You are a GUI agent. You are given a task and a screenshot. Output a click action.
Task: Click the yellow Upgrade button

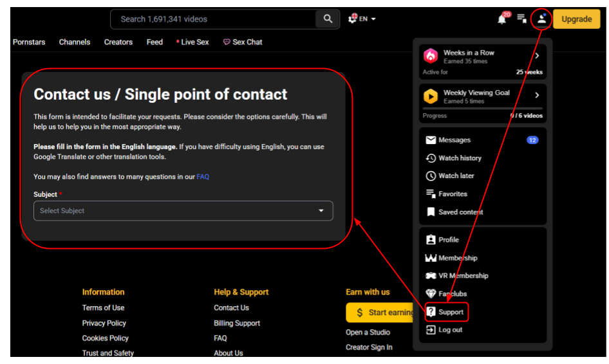click(x=576, y=19)
